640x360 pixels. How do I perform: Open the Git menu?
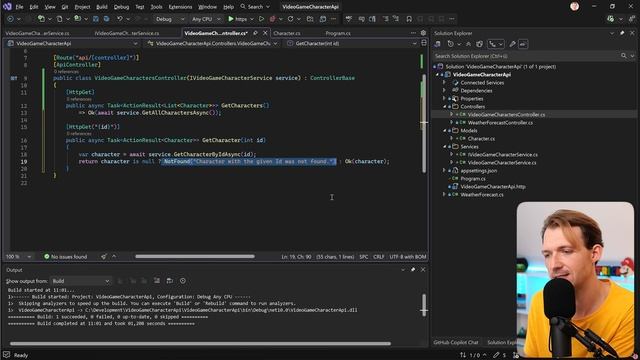tap(65, 7)
